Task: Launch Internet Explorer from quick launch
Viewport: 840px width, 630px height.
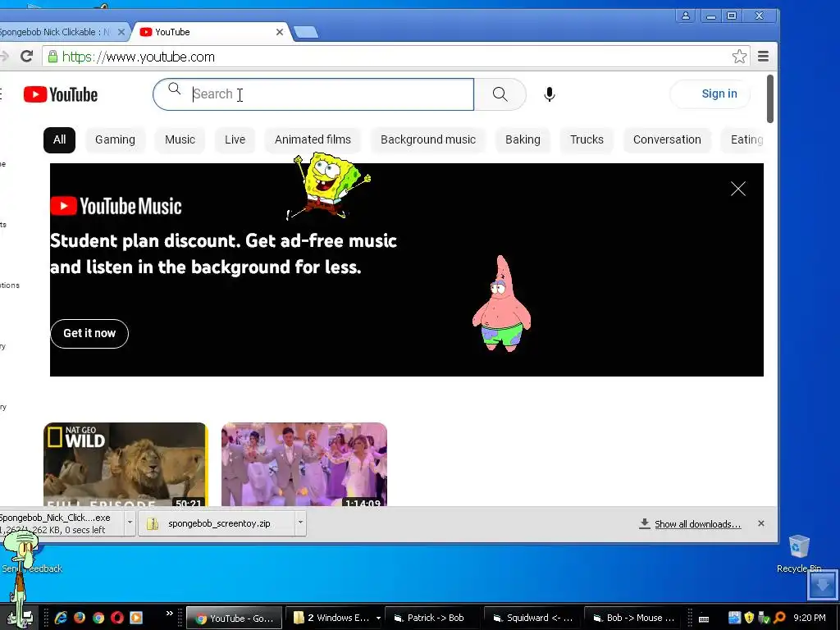Action: click(x=61, y=618)
